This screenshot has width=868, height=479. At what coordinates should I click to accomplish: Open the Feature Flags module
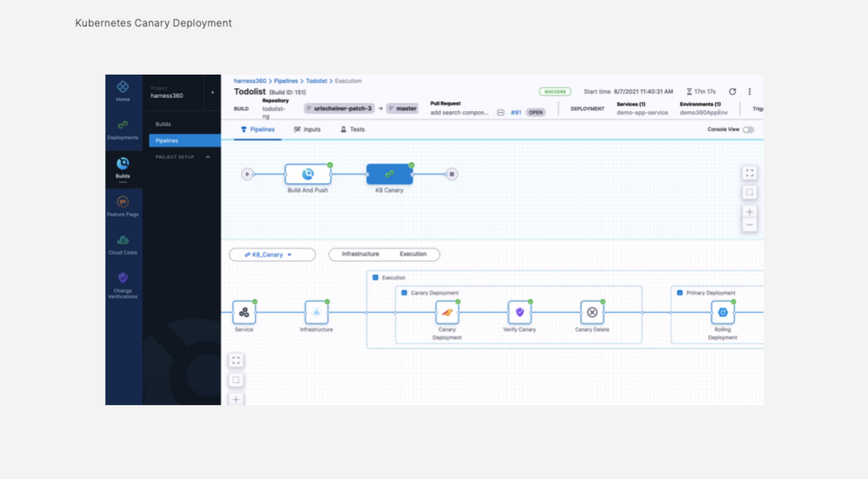point(123,202)
